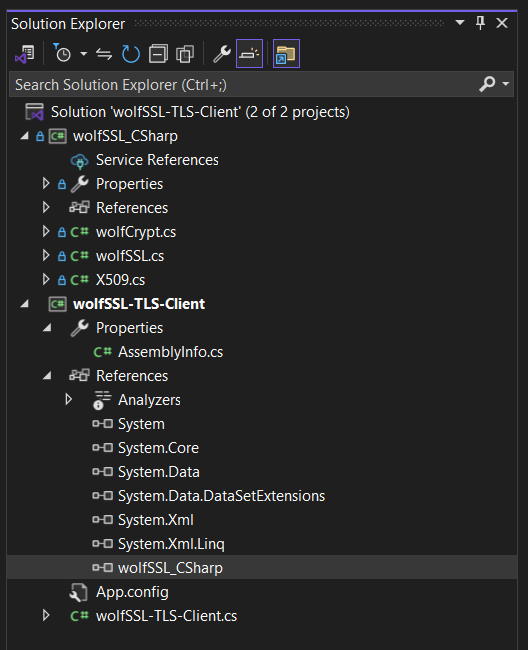Select the wolfSSL_CSharp project

125,136
